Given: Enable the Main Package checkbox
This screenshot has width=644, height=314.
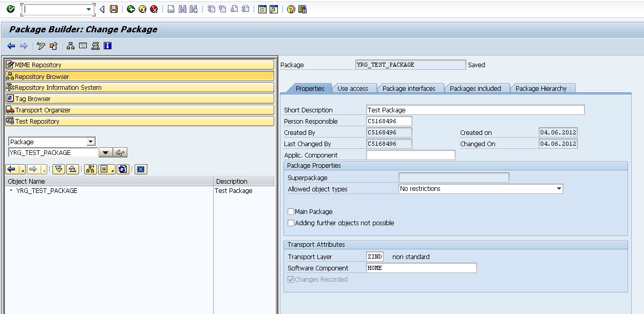Looking at the screenshot, I should [291, 211].
